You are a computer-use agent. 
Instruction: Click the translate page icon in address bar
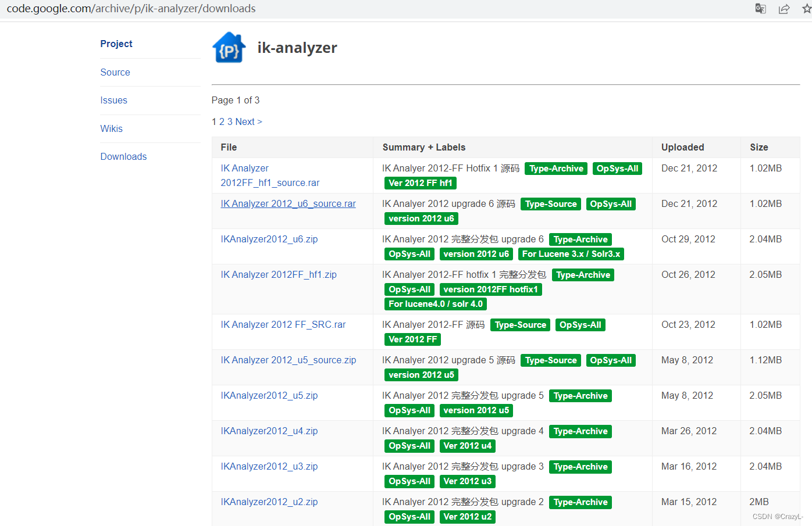coord(760,9)
